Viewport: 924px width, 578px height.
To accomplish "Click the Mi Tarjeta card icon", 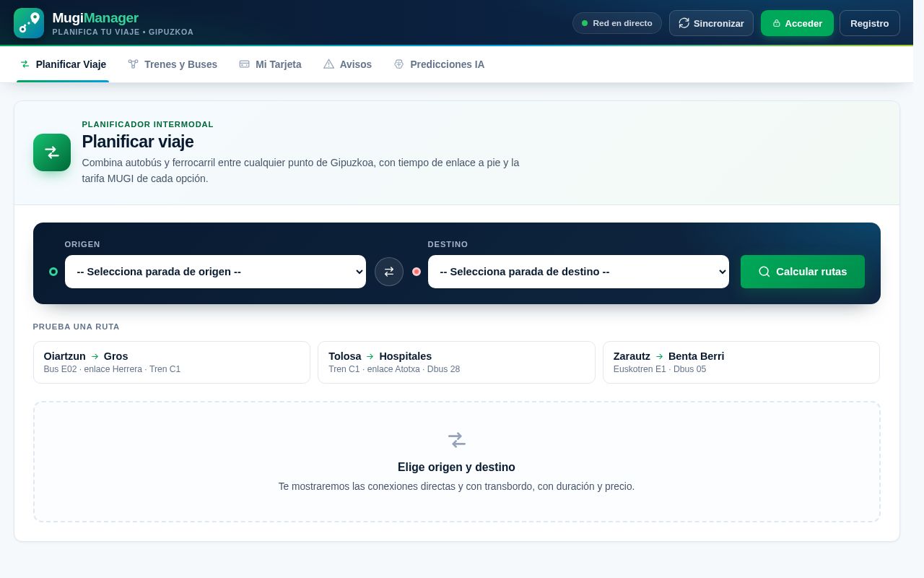I will point(244,64).
